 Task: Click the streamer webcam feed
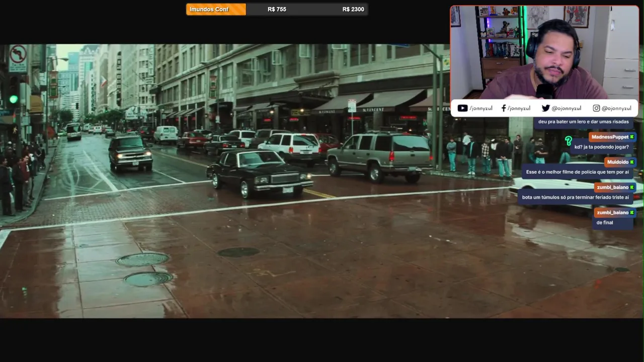tap(544, 52)
